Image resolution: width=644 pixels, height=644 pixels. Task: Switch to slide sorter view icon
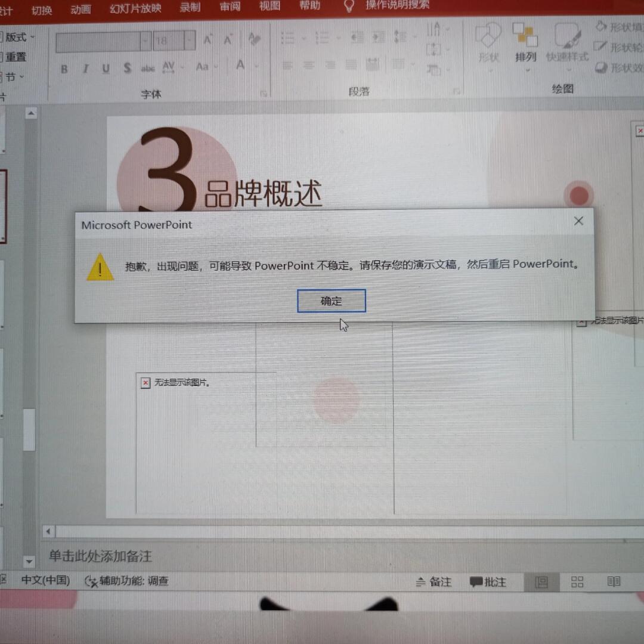(x=577, y=581)
